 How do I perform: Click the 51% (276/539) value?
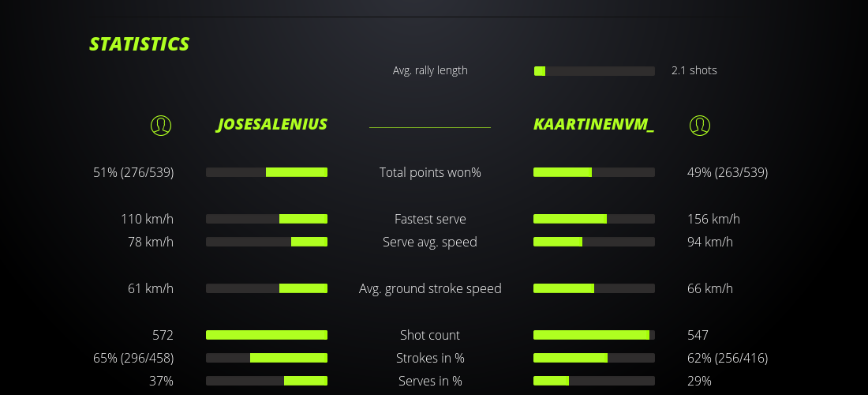coord(133,172)
